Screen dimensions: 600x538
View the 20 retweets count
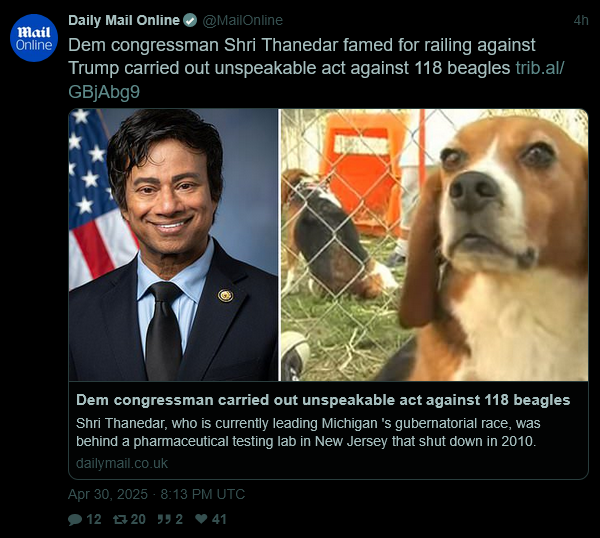pyautogui.click(x=138, y=519)
